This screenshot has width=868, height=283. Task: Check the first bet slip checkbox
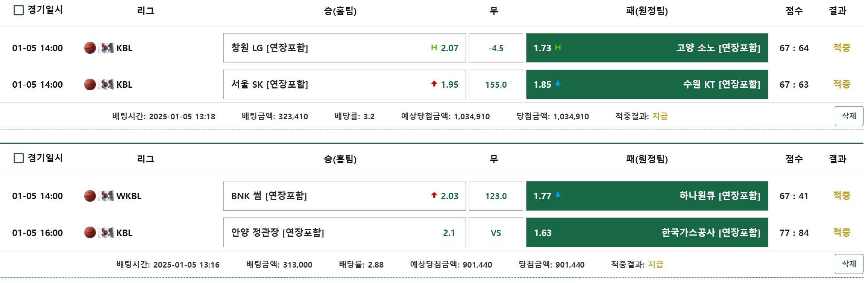(18, 10)
